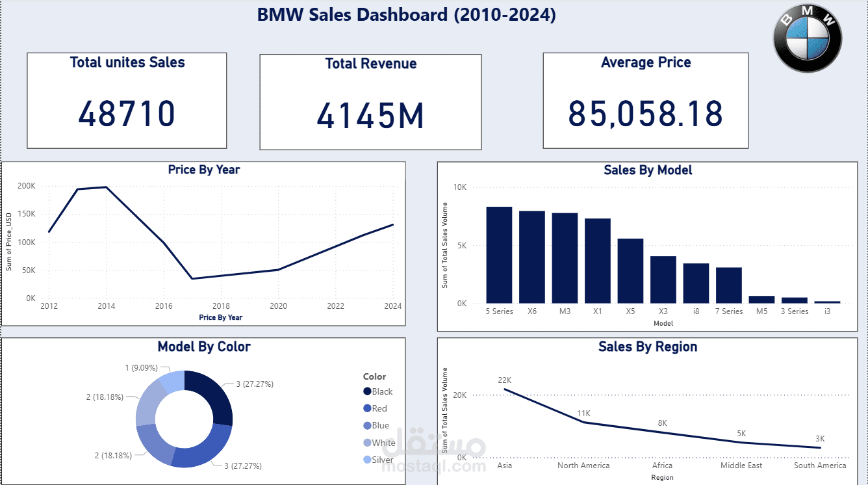Select the White legend swatch in Model By Color
Viewport: 868px width, 485px height.
pyautogui.click(x=366, y=443)
